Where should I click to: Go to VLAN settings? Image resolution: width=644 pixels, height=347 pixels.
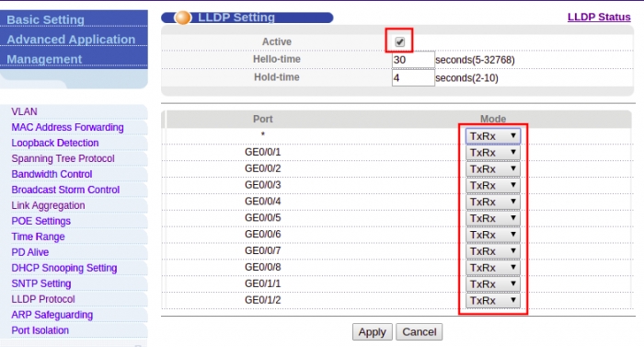[x=24, y=111]
